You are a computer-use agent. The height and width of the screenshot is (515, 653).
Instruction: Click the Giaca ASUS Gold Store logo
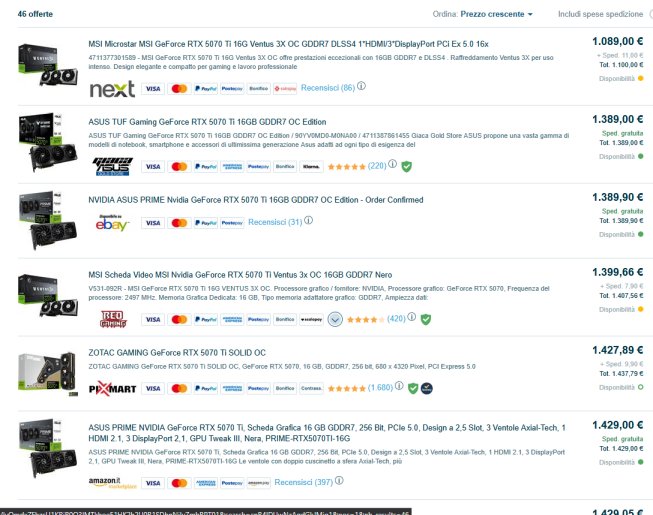(x=112, y=167)
